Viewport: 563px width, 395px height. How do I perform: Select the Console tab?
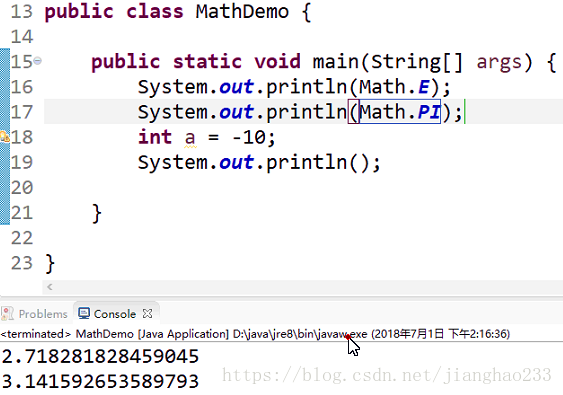[x=115, y=314]
